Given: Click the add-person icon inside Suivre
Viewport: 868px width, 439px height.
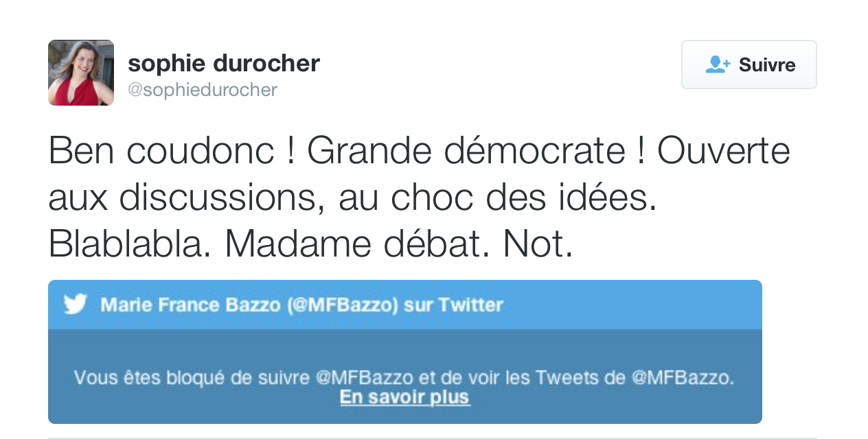Looking at the screenshot, I should [718, 64].
